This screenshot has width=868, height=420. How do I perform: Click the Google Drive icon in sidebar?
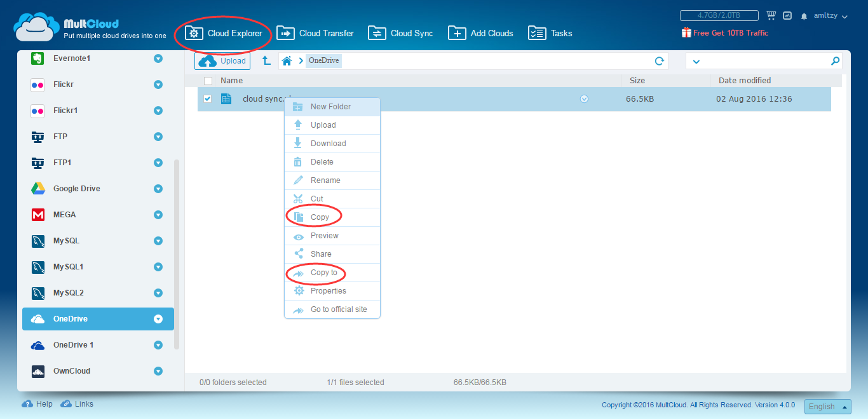pyautogui.click(x=37, y=189)
